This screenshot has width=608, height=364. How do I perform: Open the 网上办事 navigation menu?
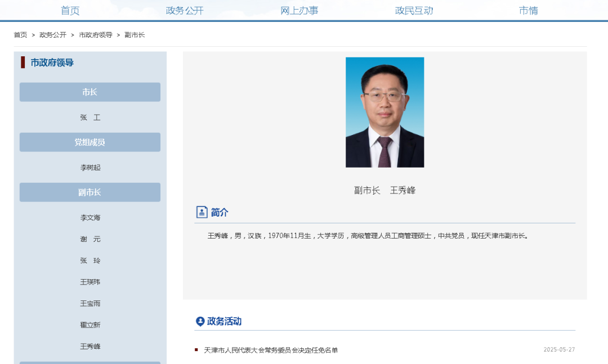click(x=299, y=10)
